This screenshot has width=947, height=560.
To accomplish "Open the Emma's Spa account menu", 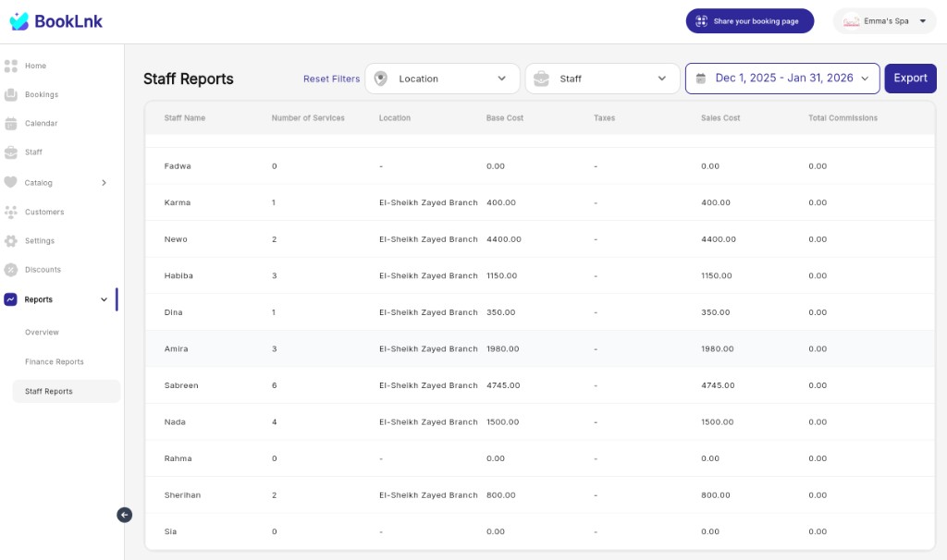I will coord(885,21).
